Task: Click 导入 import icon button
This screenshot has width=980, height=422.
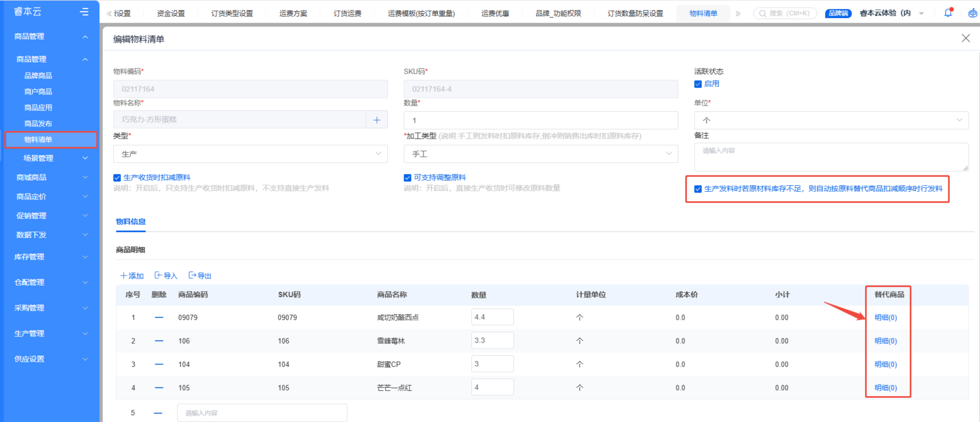Action: 166,275
